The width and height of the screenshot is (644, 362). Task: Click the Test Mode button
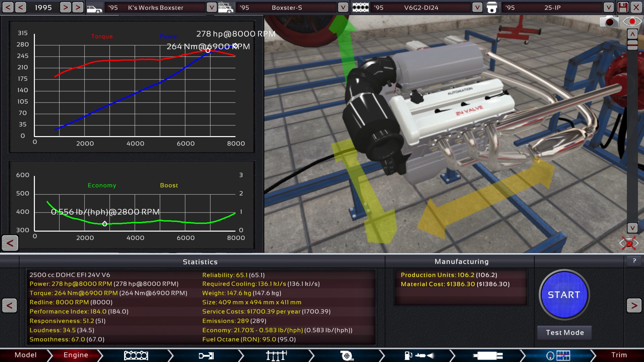tap(565, 333)
